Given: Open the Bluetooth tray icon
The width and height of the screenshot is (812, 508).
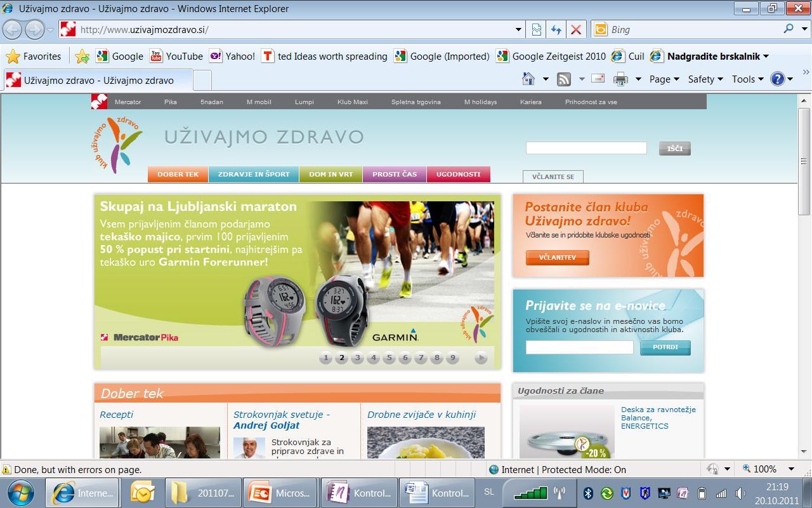Looking at the screenshot, I should click(x=588, y=493).
